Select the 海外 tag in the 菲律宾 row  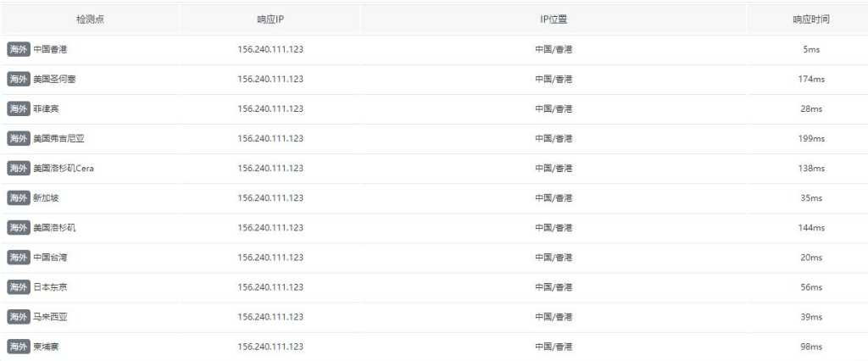coord(18,108)
